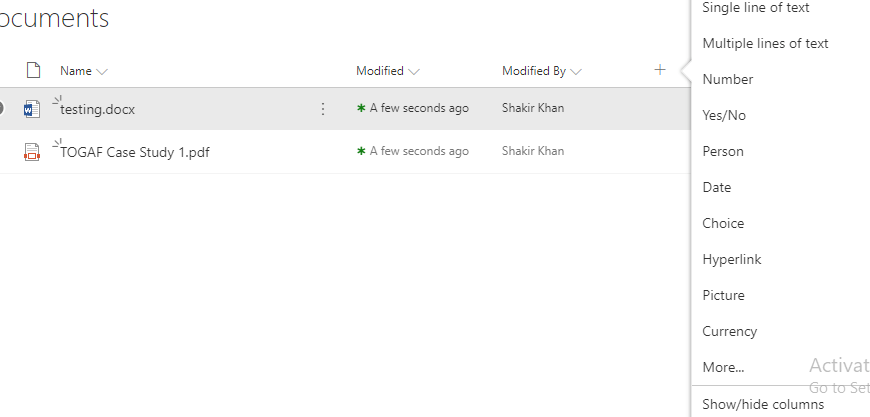The image size is (870, 417).
Task: Expand the Modified column dropdown
Action: pyautogui.click(x=414, y=71)
